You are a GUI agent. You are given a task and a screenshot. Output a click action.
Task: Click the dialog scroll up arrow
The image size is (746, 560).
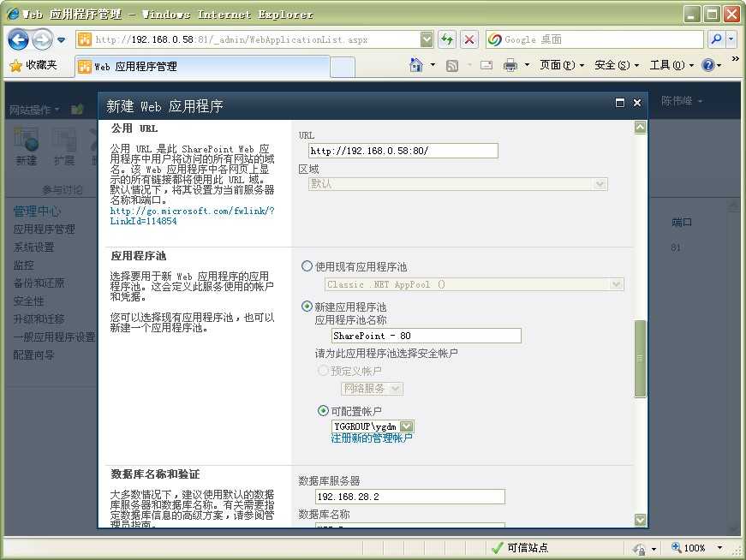coord(640,128)
